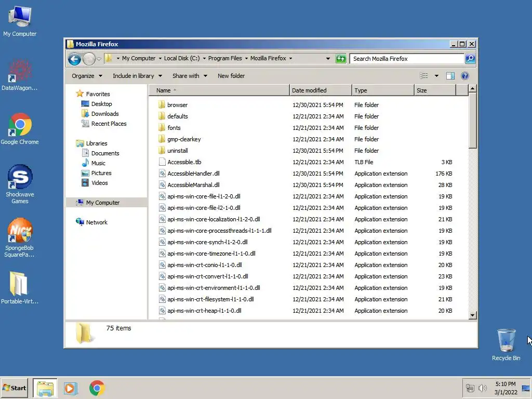The image size is (532, 399).
Task: Launch Windows Media Player from the taskbar
Action: (71, 388)
